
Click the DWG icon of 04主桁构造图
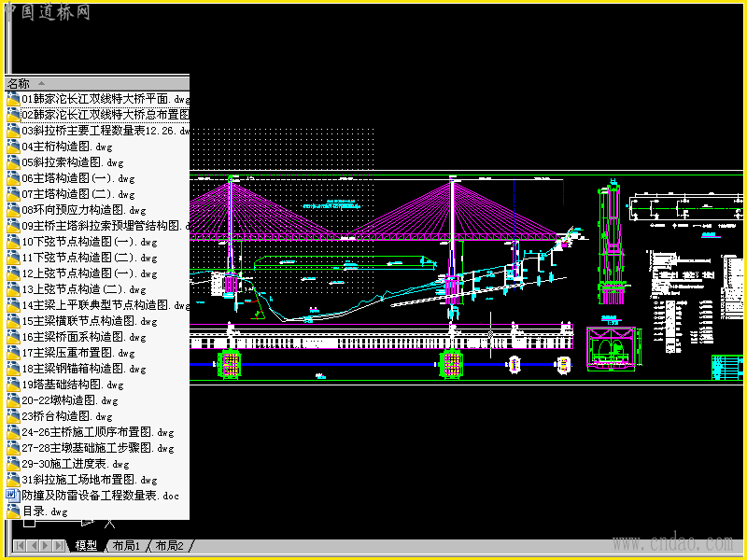point(13,147)
